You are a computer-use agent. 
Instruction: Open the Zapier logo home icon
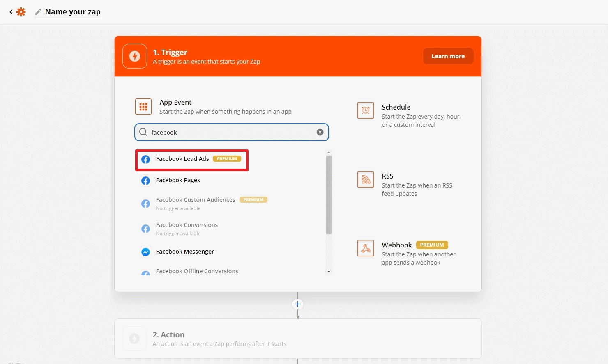tap(21, 12)
